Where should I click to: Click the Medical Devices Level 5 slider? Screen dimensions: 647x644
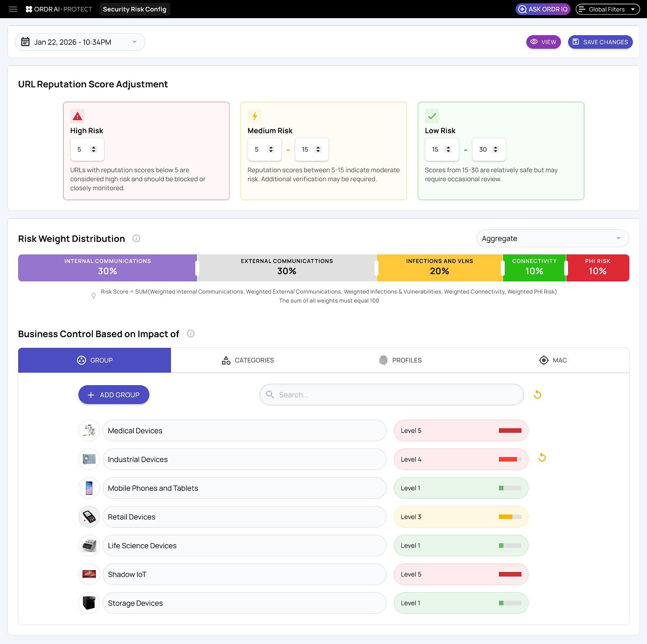pos(461,431)
